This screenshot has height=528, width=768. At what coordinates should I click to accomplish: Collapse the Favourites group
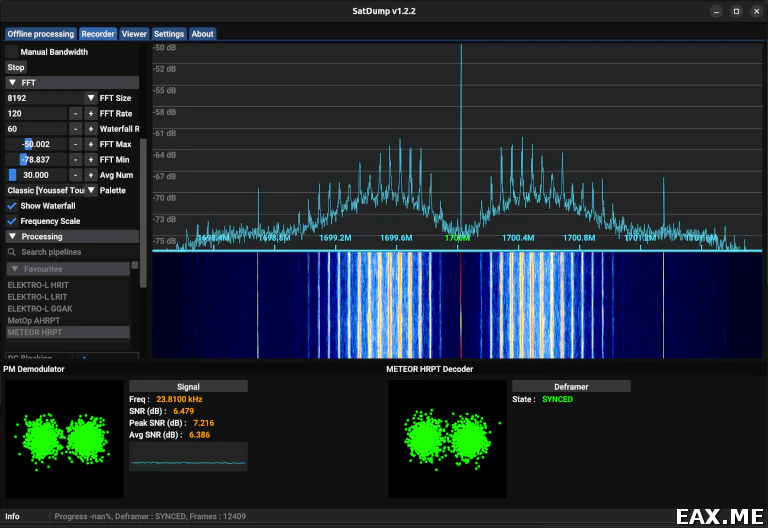point(68,269)
